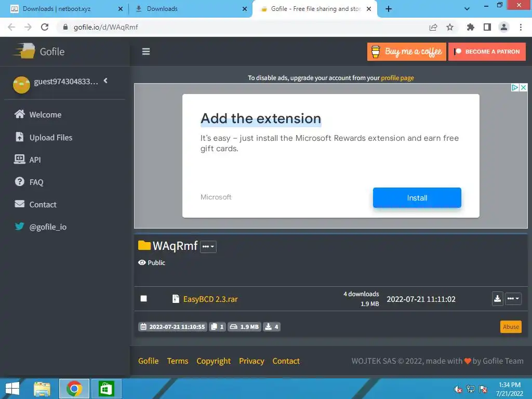The width and height of the screenshot is (532, 399).
Task: Click the network tray icon
Action: (471, 389)
